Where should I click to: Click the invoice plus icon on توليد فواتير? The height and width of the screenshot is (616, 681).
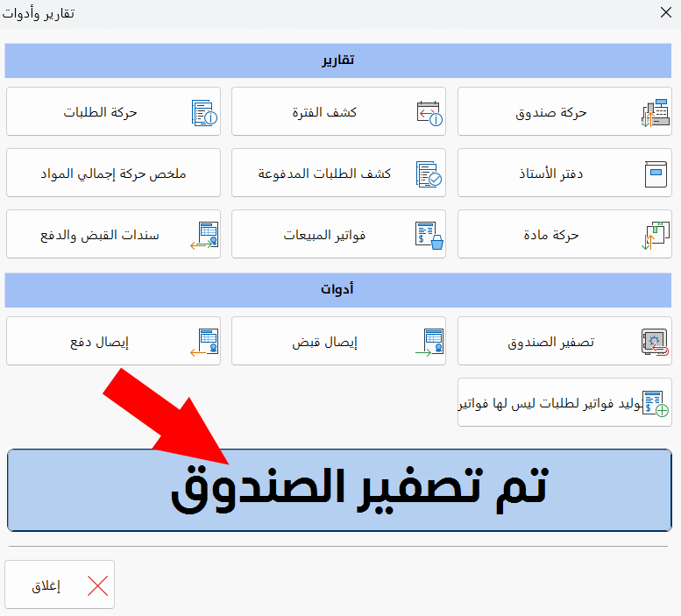coord(656,403)
